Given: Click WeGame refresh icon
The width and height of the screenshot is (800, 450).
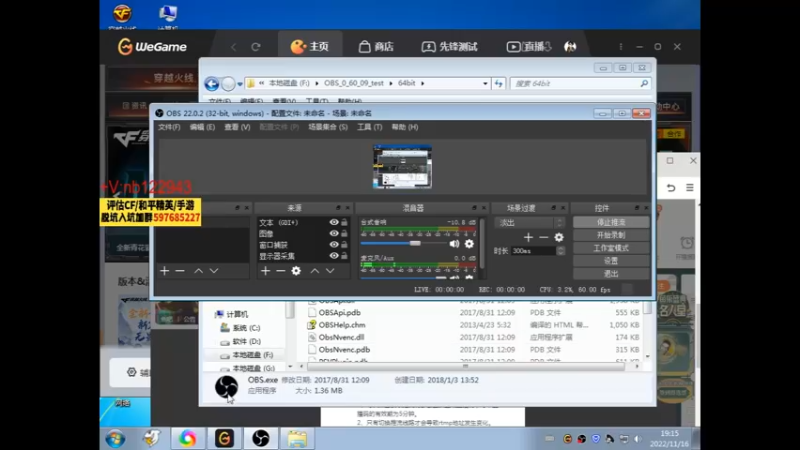Looking at the screenshot, I should point(256,47).
